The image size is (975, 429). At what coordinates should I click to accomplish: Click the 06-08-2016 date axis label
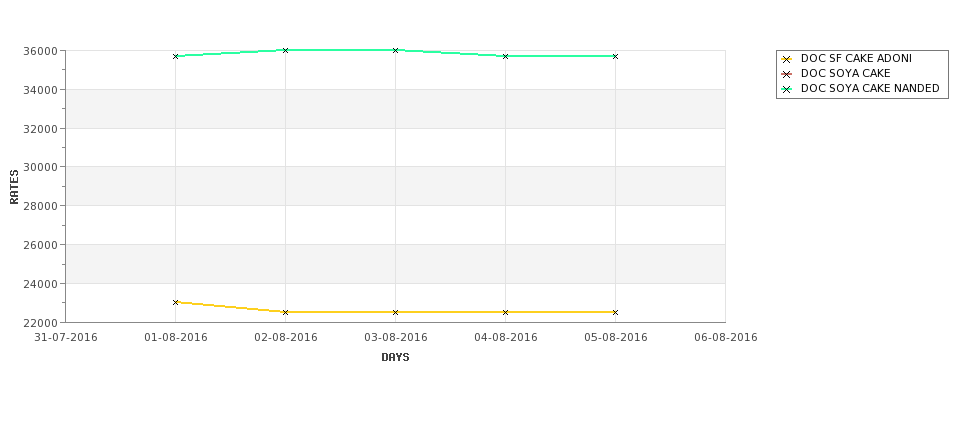pos(726,338)
